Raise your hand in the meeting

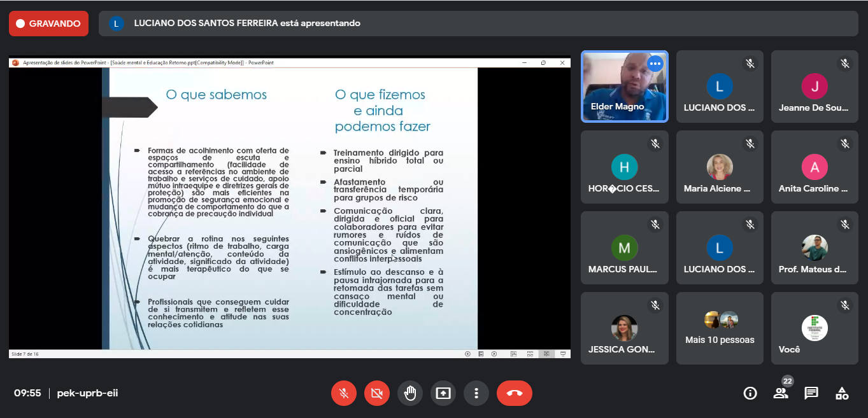pyautogui.click(x=410, y=393)
